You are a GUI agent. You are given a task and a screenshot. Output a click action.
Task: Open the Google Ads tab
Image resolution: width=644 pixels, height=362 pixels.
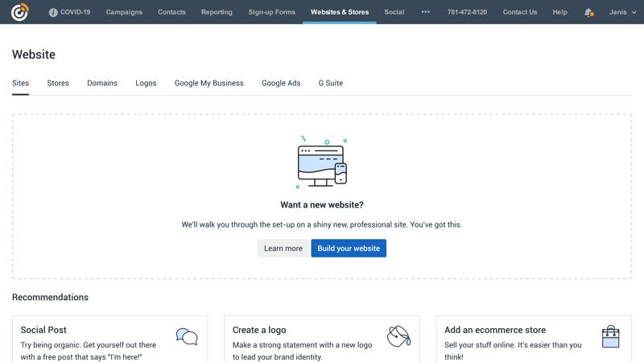coord(281,83)
